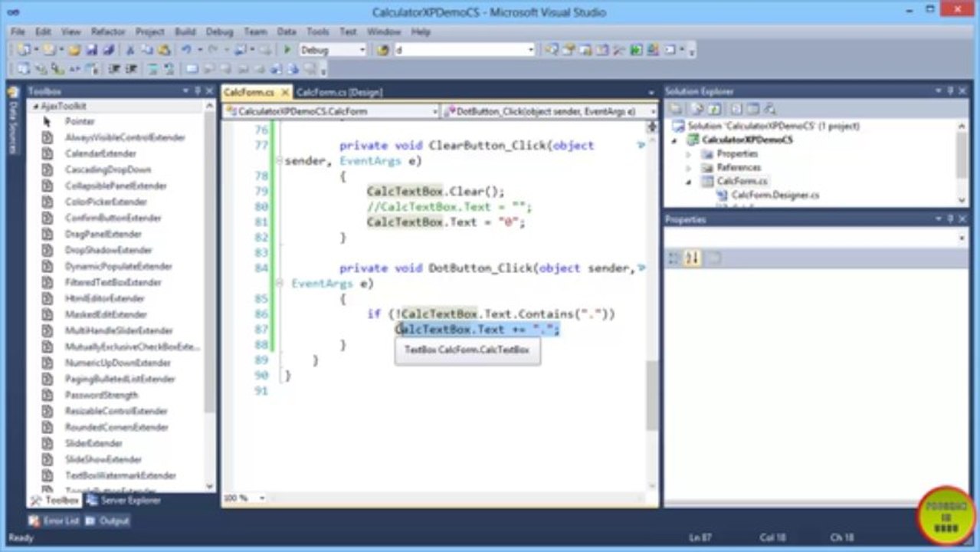Click the Open File folder icon

coord(74,50)
